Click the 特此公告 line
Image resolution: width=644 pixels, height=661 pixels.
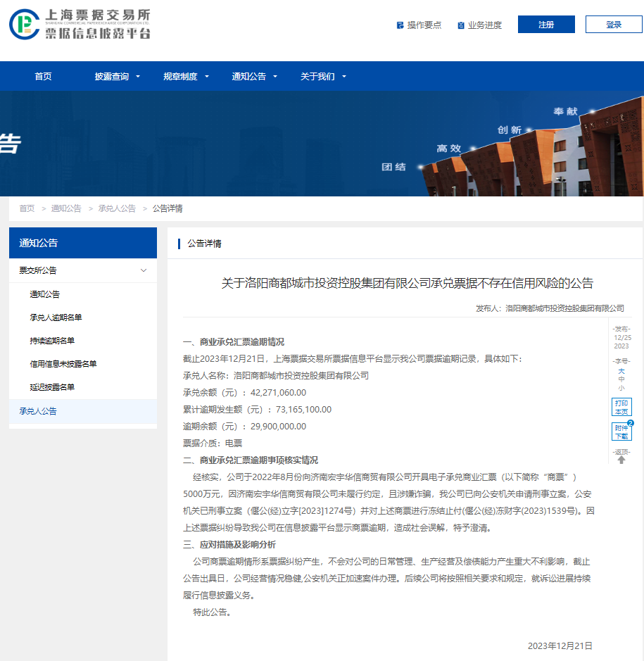(212, 612)
